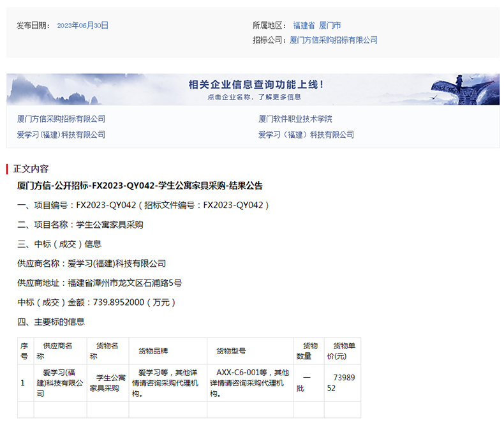Open the 厦门市 region link
Viewport: 504px width, 425px height.
[x=330, y=26]
